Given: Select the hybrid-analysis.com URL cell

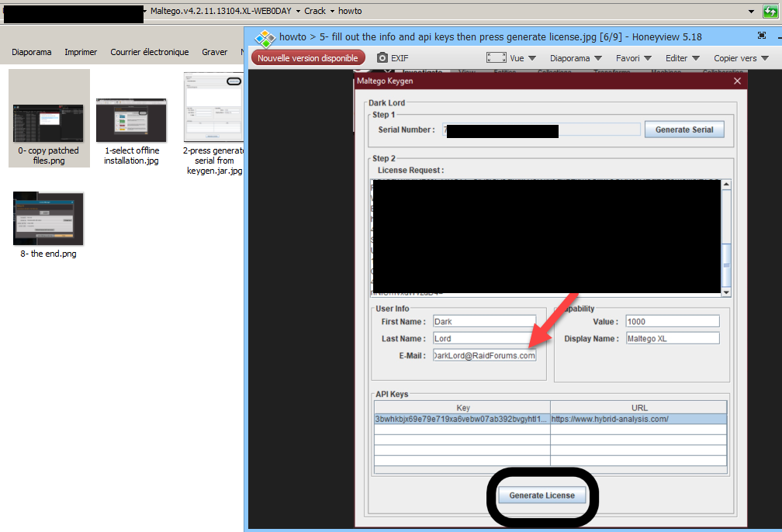Looking at the screenshot, I should coord(639,419).
